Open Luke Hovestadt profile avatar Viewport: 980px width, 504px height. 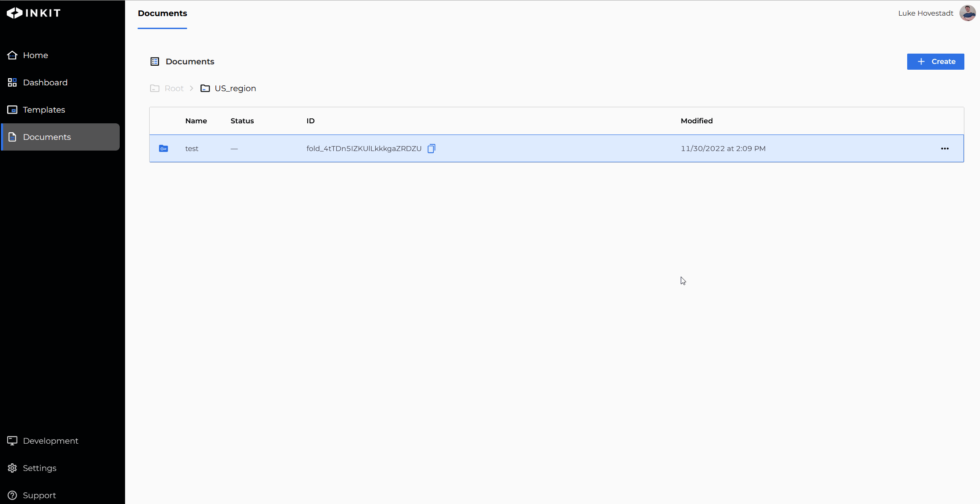point(967,13)
